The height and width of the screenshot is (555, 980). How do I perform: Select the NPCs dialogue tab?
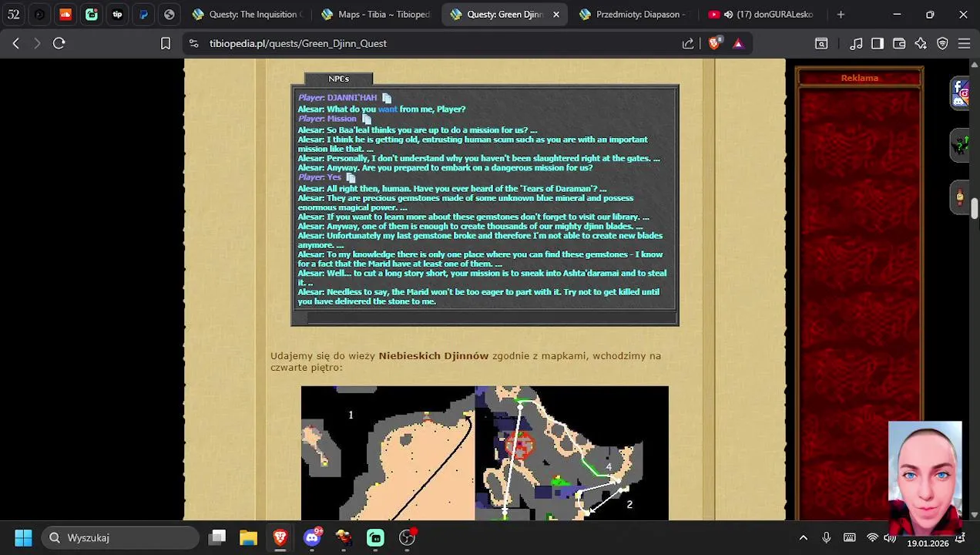[x=338, y=79]
